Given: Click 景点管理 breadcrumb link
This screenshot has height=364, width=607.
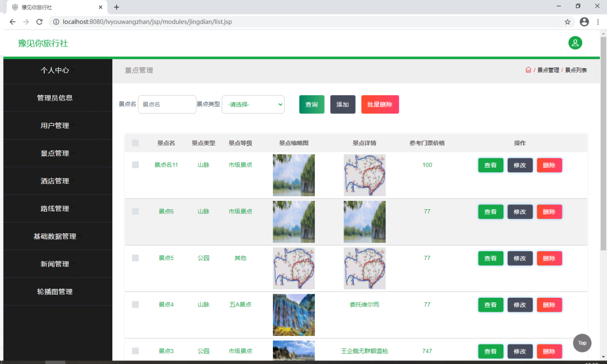Looking at the screenshot, I should pyautogui.click(x=548, y=70).
